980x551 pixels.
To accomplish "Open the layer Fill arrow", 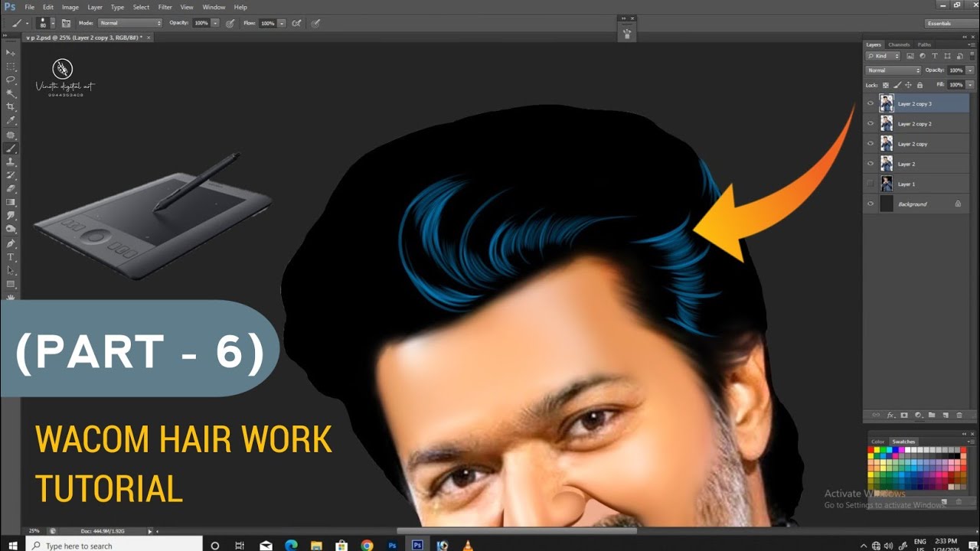I will point(970,85).
